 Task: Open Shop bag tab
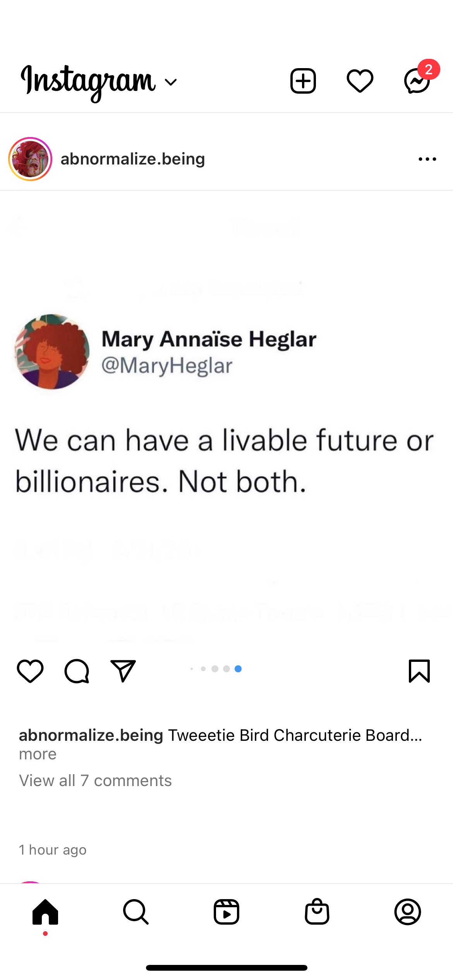317,911
